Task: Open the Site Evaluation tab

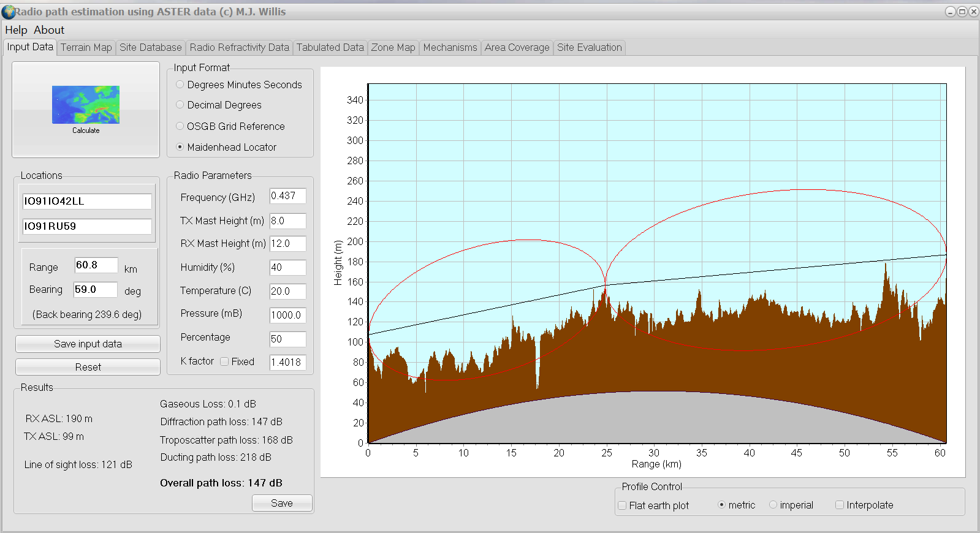Action: [589, 48]
